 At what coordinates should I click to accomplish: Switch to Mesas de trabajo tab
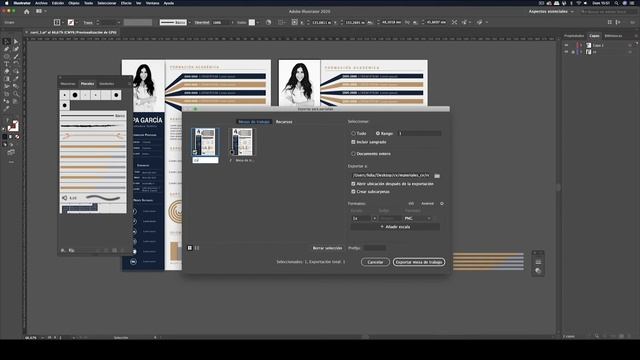point(254,122)
